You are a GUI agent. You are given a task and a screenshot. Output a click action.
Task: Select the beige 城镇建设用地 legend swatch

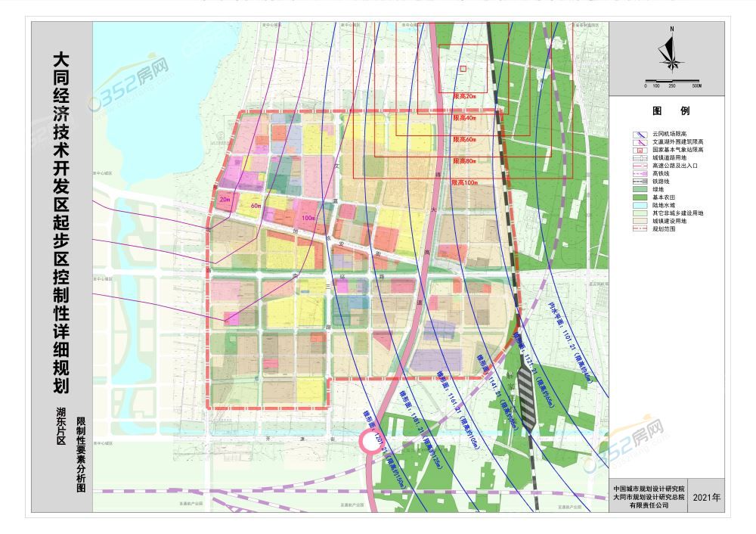click(x=639, y=220)
